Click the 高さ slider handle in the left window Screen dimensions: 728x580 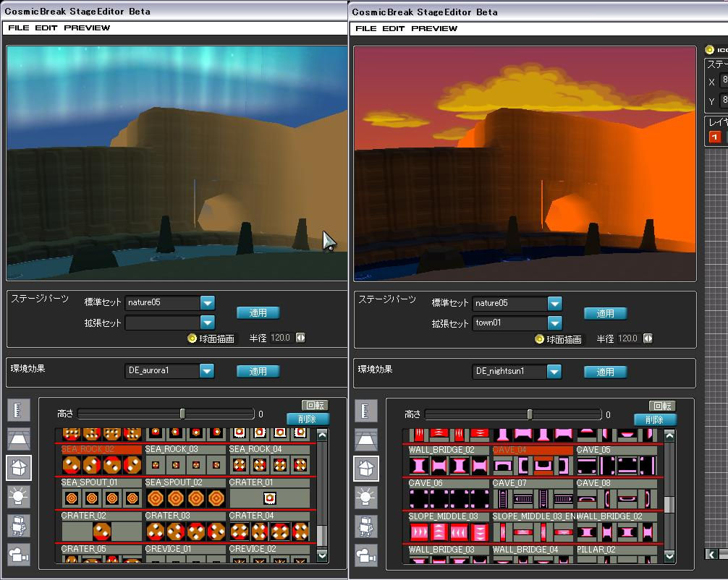[x=182, y=414]
